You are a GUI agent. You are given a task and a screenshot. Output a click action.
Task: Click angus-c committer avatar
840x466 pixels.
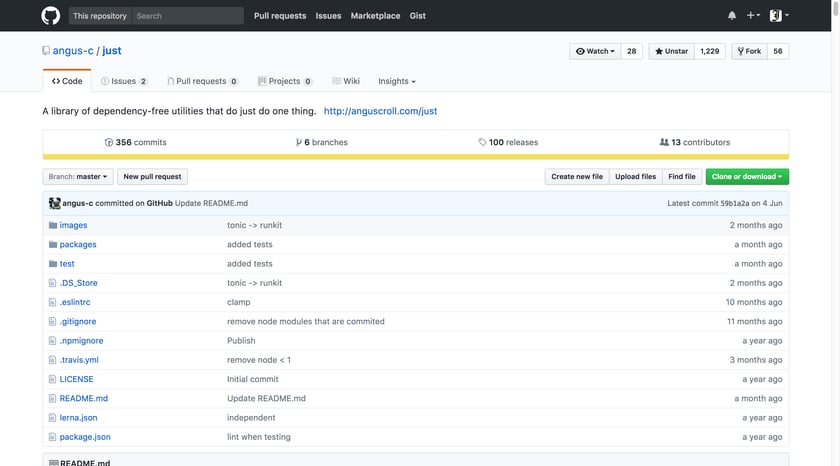pos(54,203)
